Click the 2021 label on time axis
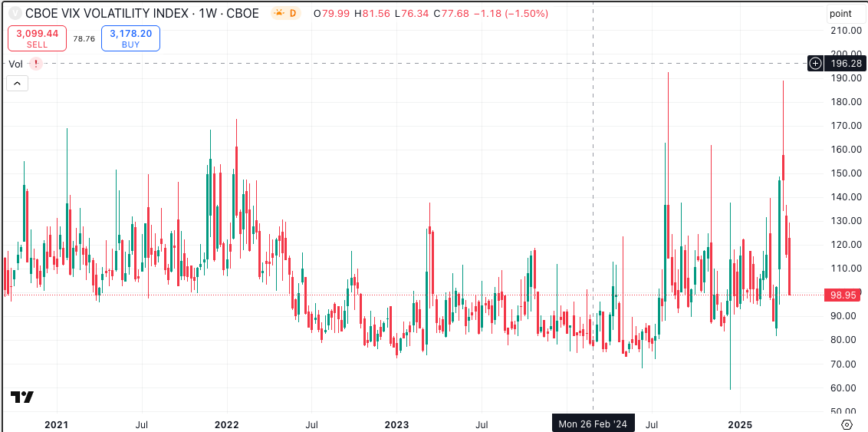 point(57,424)
